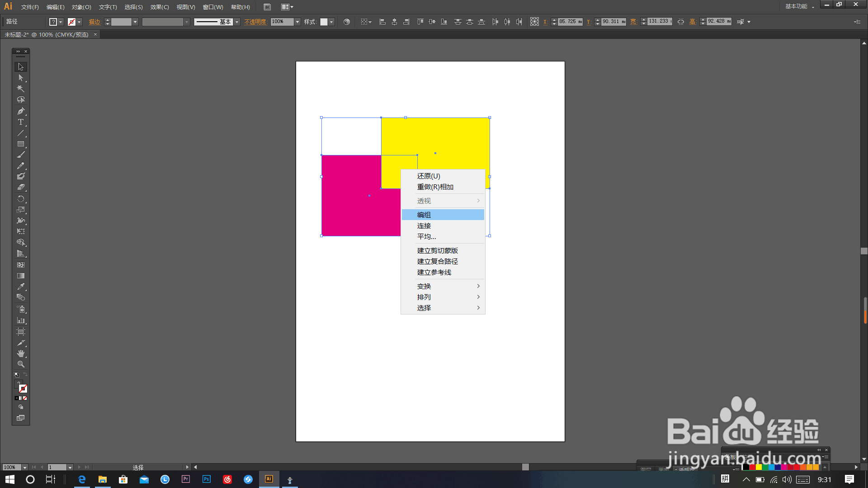This screenshot has width=868, height=488.
Task: Select the Rotate tool
Action: coord(21,199)
